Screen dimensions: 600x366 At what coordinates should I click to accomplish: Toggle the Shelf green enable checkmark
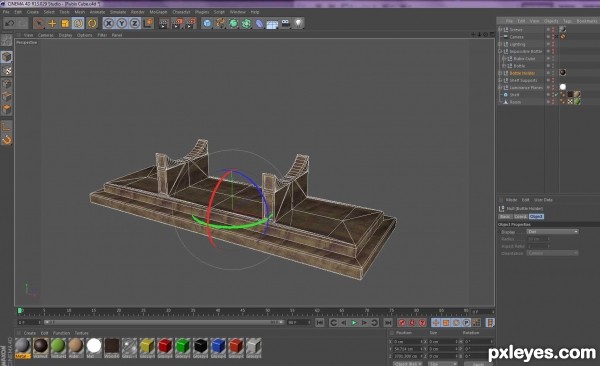(x=557, y=95)
